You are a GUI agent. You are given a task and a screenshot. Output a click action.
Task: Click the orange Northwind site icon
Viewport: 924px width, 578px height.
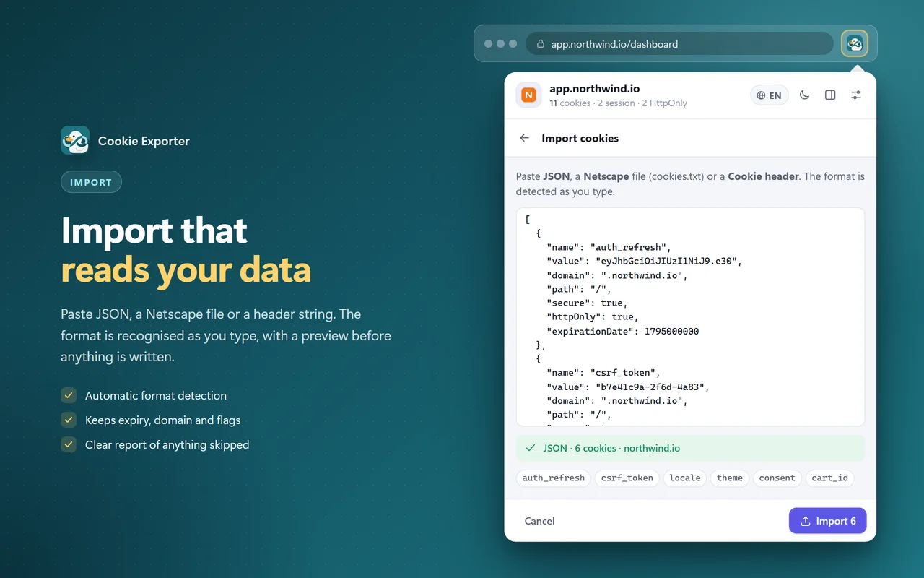(528, 95)
